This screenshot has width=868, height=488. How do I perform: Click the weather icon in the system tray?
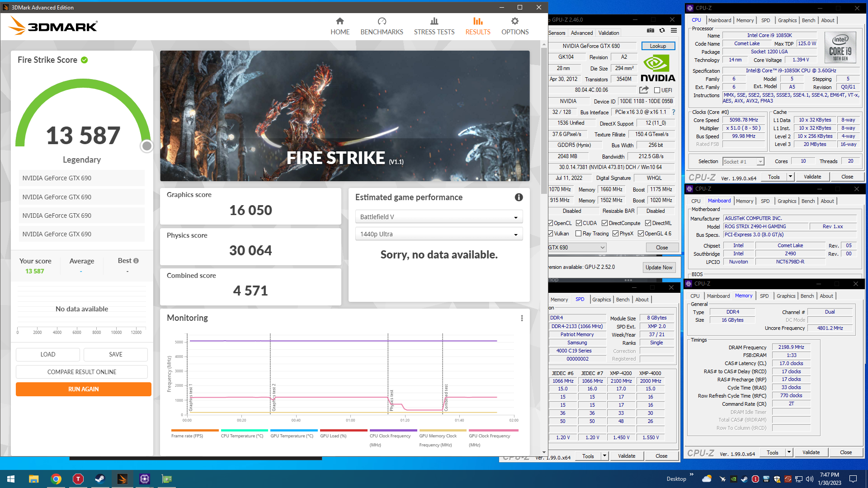(x=707, y=479)
